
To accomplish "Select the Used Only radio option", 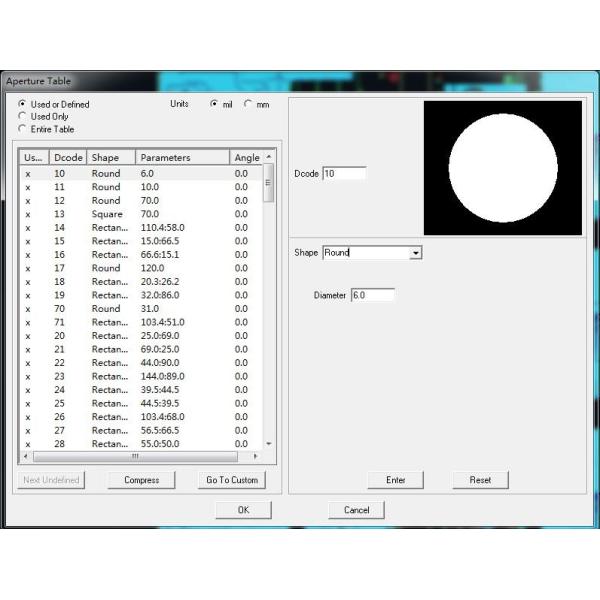I will coord(23,116).
